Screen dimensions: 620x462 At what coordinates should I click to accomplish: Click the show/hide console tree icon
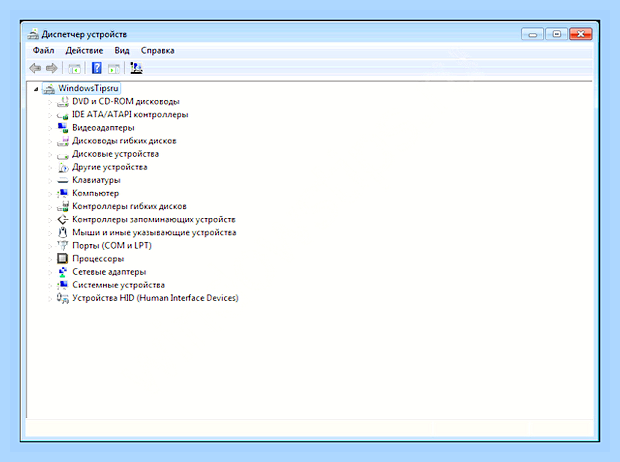(x=74, y=68)
